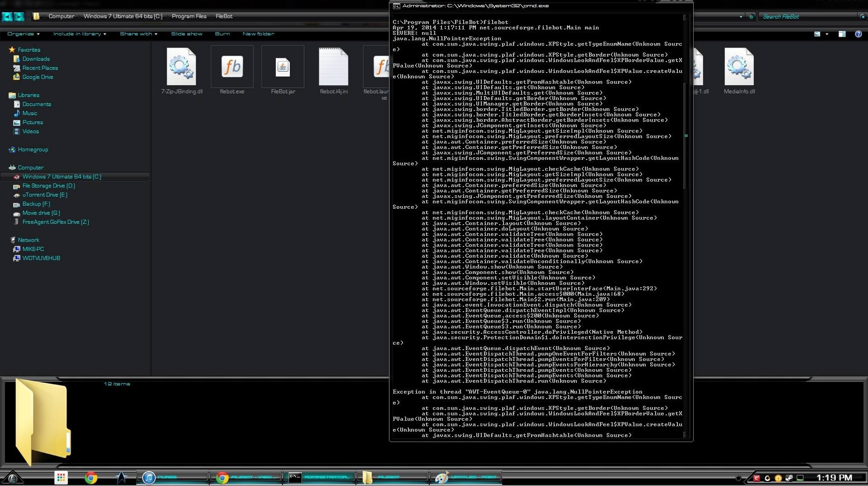Click the Explorer Back navigation arrow
This screenshot has height=486, width=868.
click(x=7, y=17)
